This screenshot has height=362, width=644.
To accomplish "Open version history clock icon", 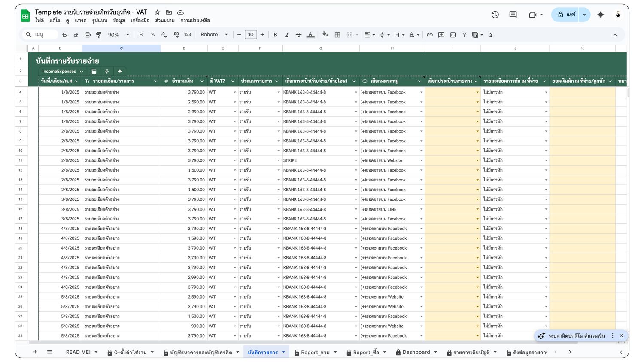I will [495, 15].
